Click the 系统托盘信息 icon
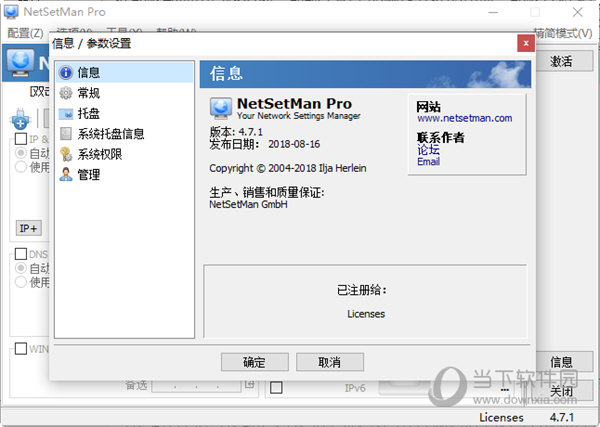 click(x=66, y=134)
